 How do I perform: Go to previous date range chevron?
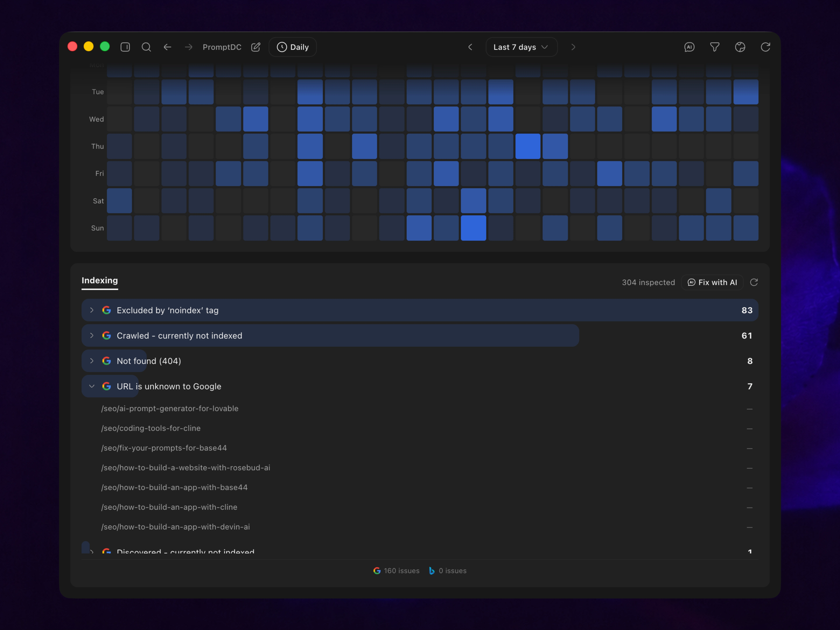pyautogui.click(x=470, y=47)
